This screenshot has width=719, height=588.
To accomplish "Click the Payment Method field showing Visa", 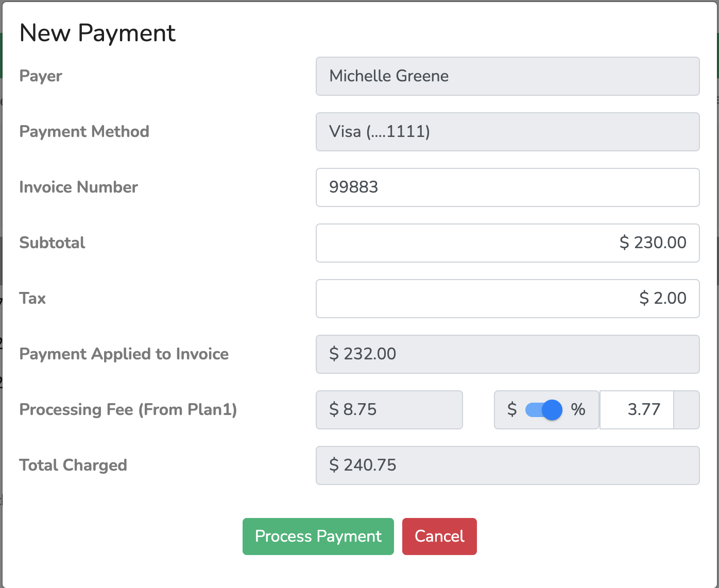I will (x=507, y=132).
